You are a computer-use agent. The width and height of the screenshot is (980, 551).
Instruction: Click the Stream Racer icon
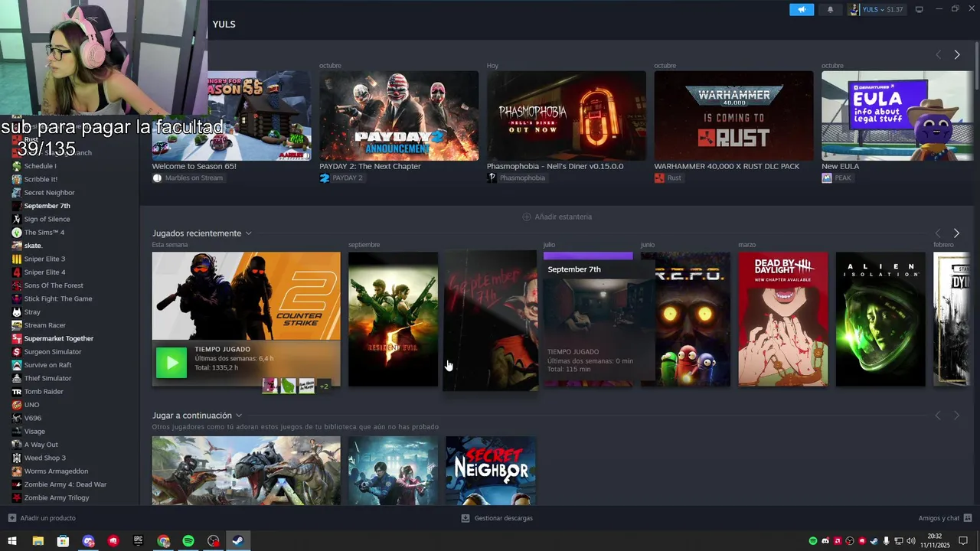click(17, 325)
